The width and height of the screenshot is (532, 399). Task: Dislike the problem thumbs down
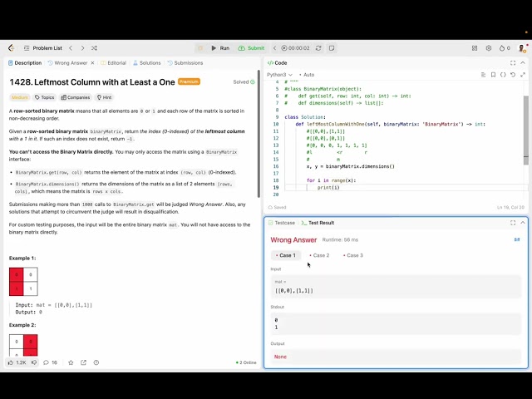point(34,362)
